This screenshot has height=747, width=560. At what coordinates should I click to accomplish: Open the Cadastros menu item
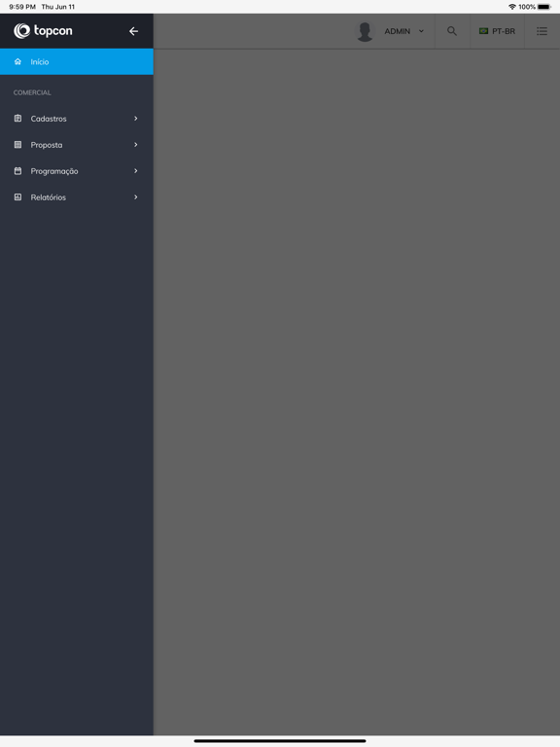77,118
